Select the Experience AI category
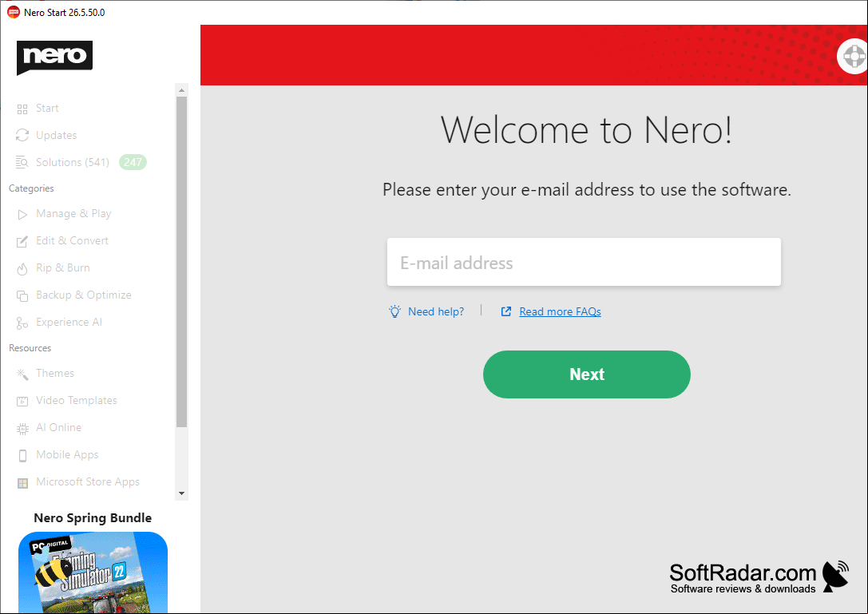This screenshot has width=868, height=614. pyautogui.click(x=69, y=323)
